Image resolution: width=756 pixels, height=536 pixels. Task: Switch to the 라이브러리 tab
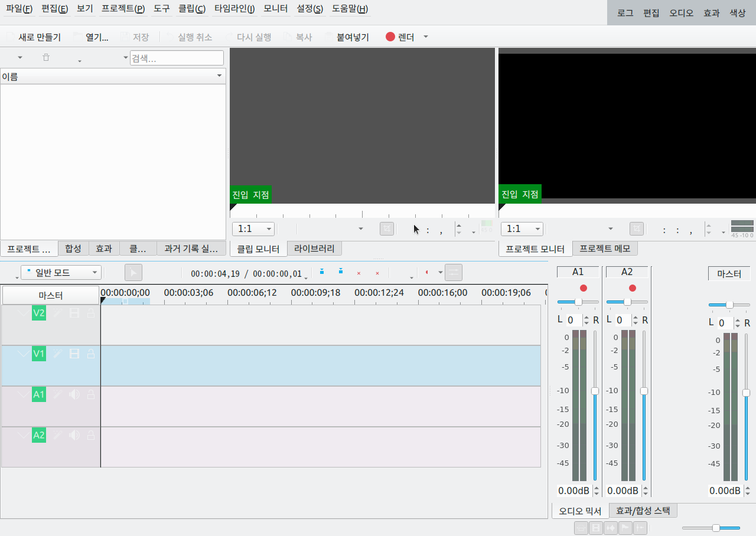[x=314, y=249]
